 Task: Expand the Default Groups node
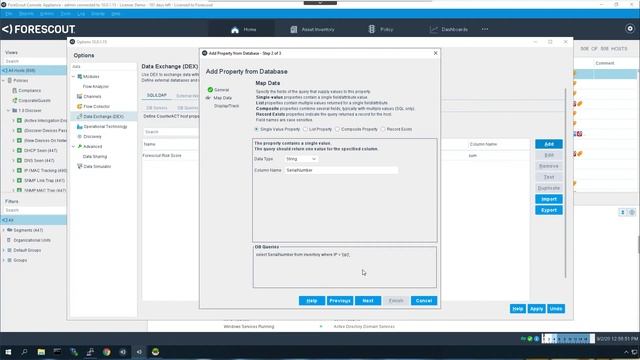(x=4, y=250)
